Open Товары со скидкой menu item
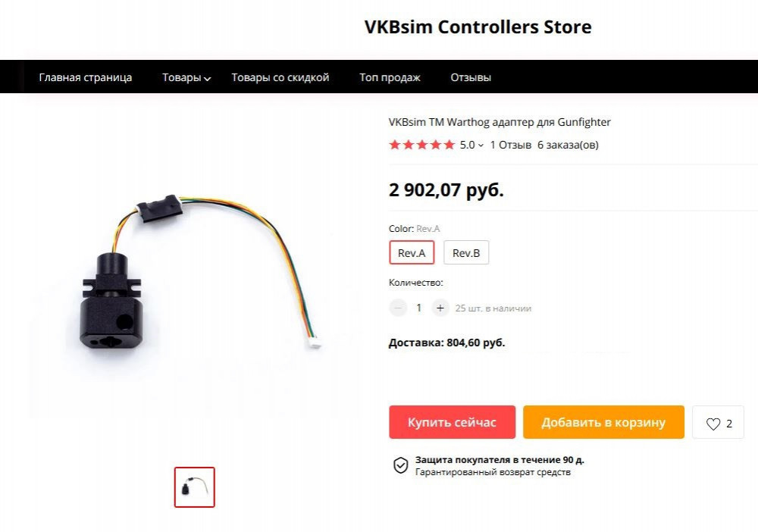This screenshot has width=758, height=532. click(280, 77)
